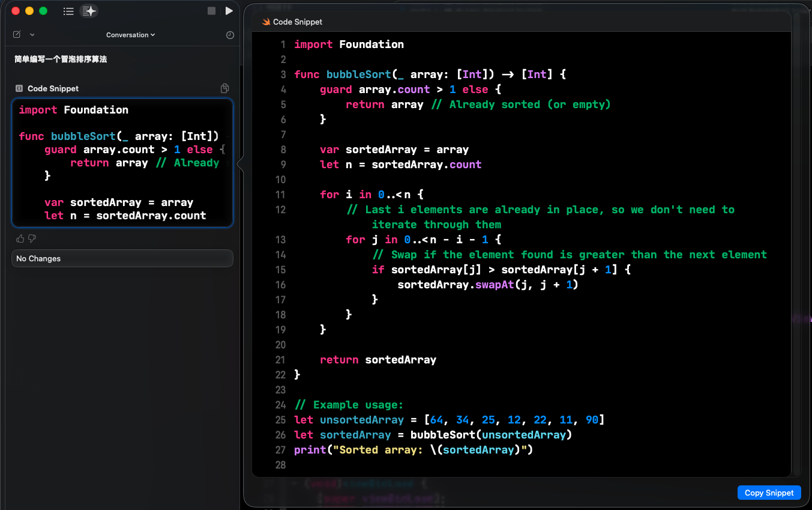Click the '// Example usage:' comment line
The image size is (812, 510).
pyautogui.click(x=349, y=405)
